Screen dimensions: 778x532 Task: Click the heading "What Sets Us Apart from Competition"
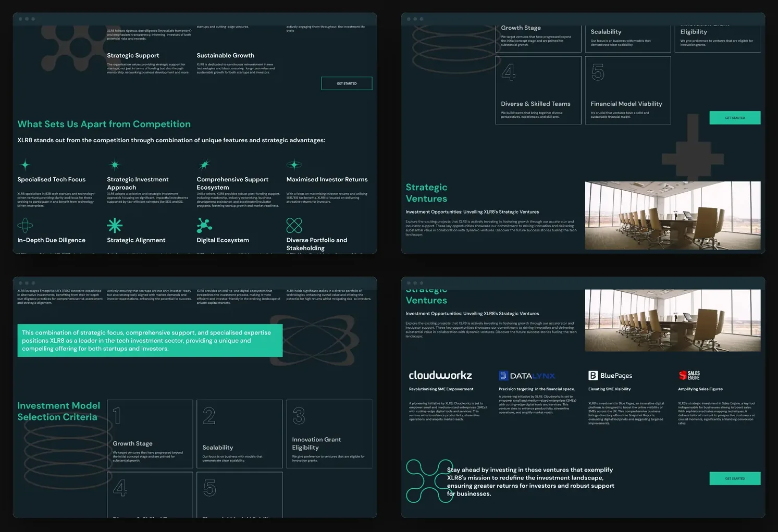click(104, 124)
